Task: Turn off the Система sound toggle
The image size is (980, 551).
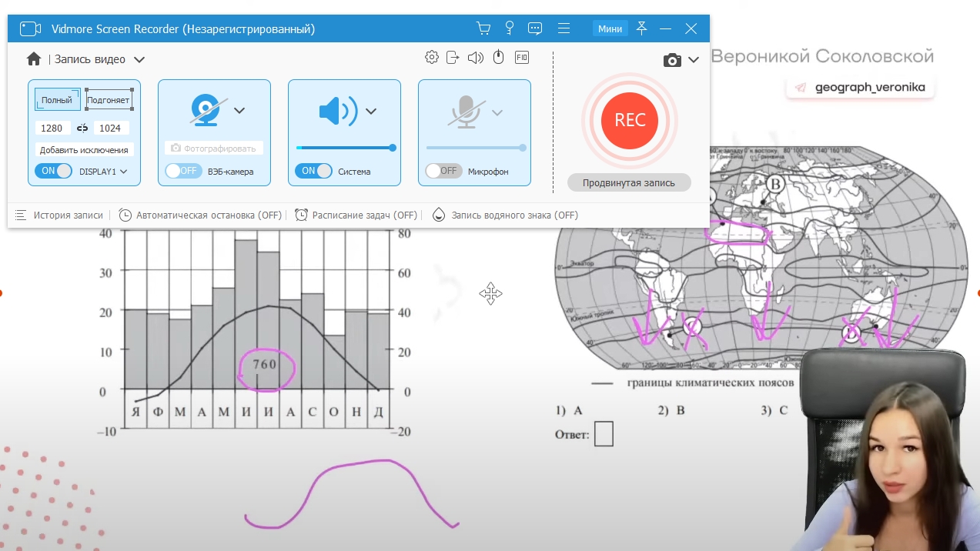Action: [313, 171]
